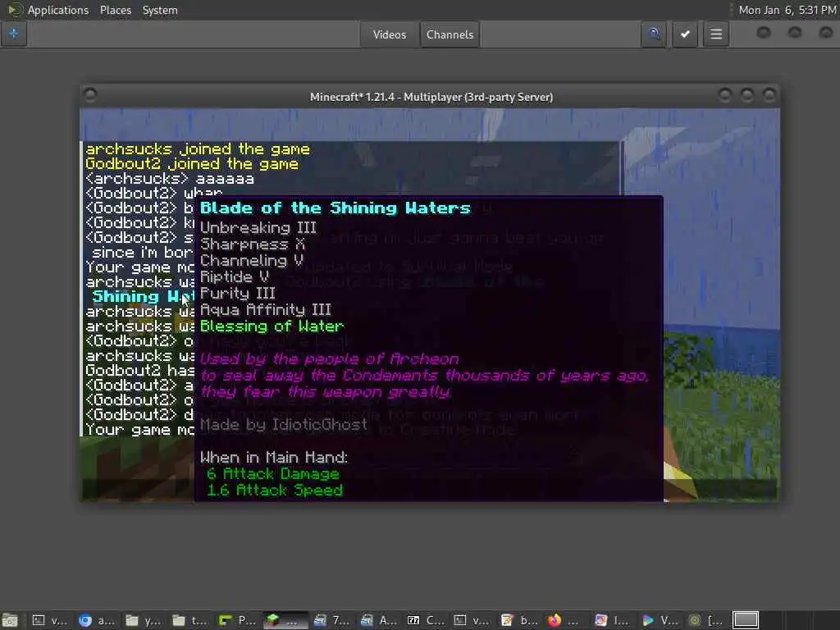
Task: Click the plus add button in toolbar
Action: click(x=13, y=34)
